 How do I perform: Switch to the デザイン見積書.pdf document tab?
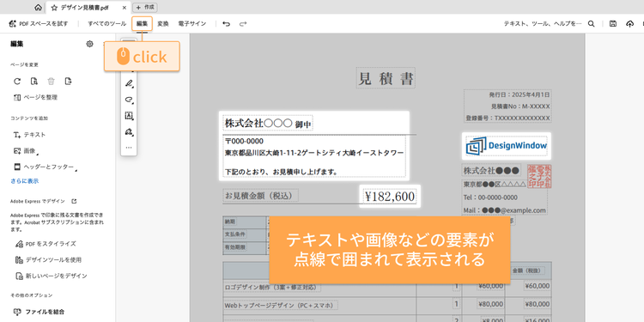[x=88, y=8]
